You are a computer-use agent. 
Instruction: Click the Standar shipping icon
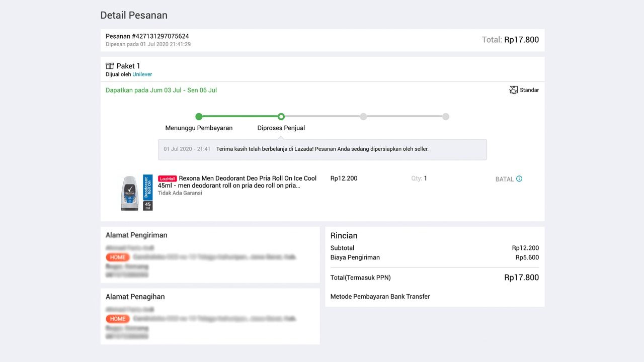pyautogui.click(x=513, y=90)
